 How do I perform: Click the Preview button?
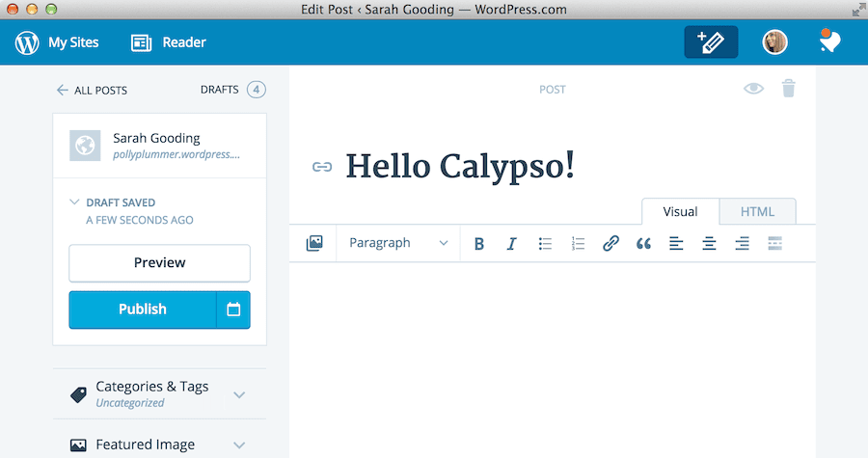click(x=159, y=262)
